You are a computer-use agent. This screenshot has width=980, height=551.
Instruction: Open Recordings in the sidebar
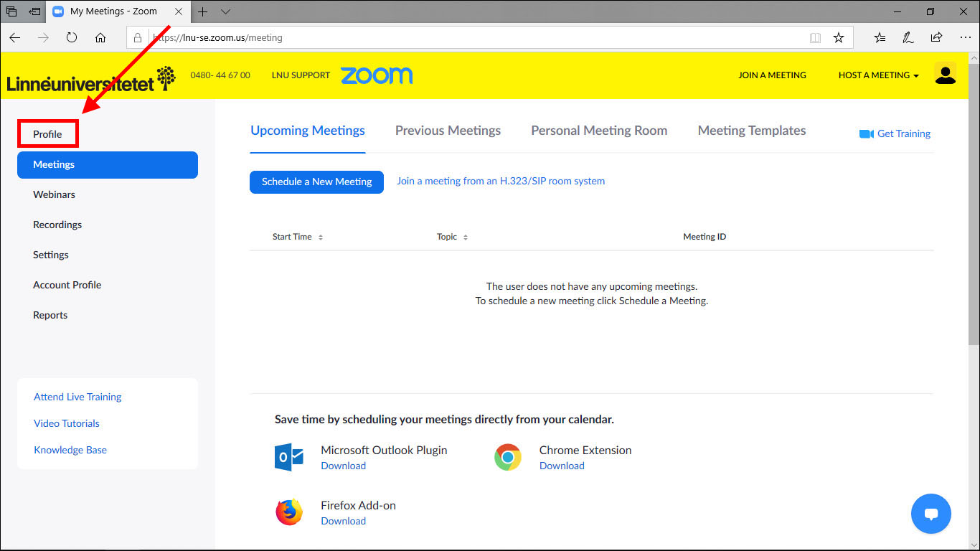57,225
